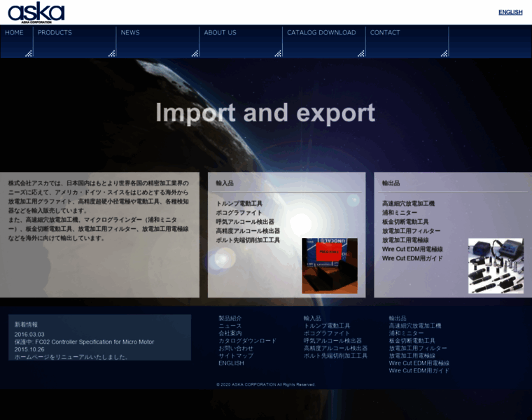Image resolution: width=532 pixels, height=420 pixels.
Task: Open 製品紹介 in the footer
Action: point(230,318)
